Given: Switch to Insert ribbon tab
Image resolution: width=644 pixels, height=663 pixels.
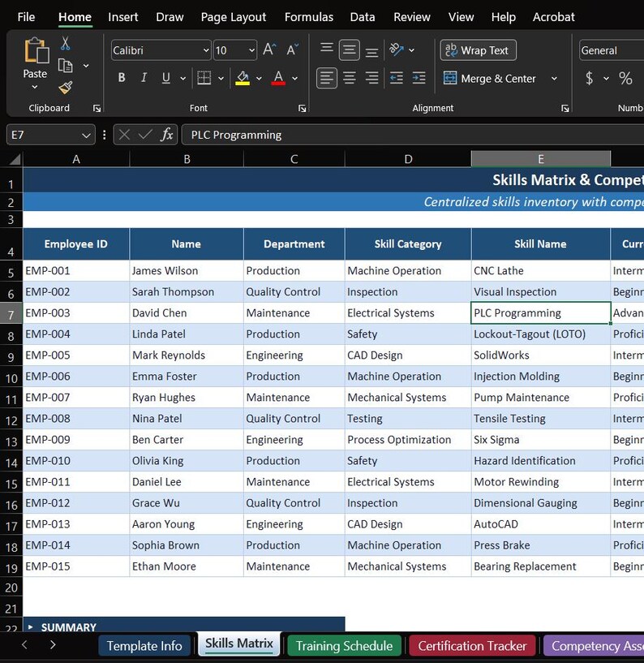Looking at the screenshot, I should (x=123, y=17).
